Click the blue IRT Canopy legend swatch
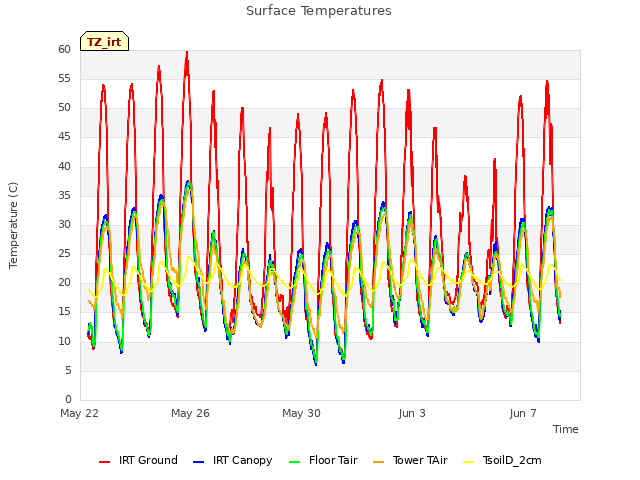 pos(198,462)
